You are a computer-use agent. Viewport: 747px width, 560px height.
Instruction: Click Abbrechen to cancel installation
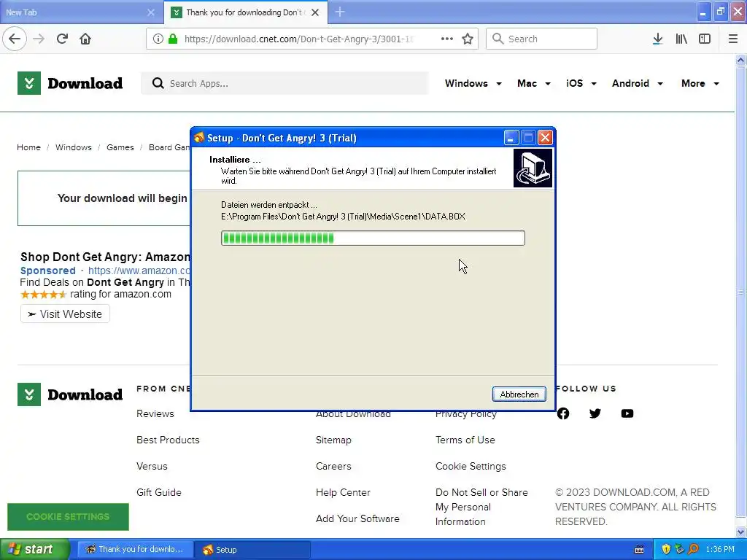(519, 394)
